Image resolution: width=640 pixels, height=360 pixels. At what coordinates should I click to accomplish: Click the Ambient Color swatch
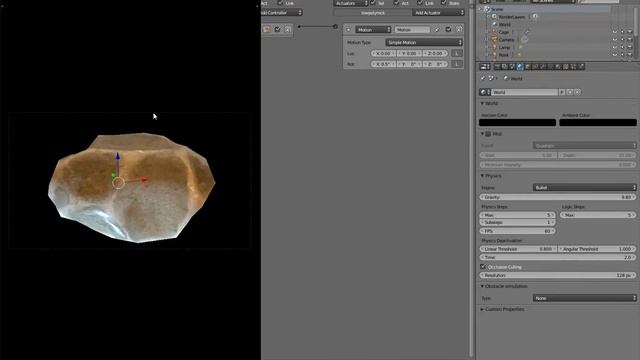[598, 122]
